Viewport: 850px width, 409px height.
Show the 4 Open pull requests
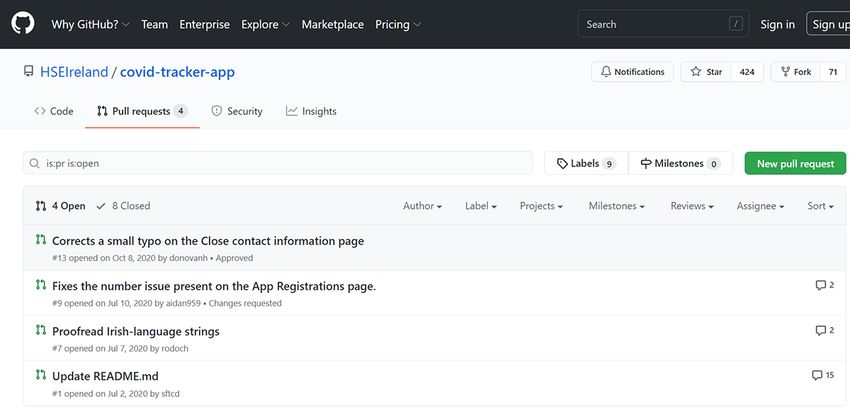click(x=60, y=206)
